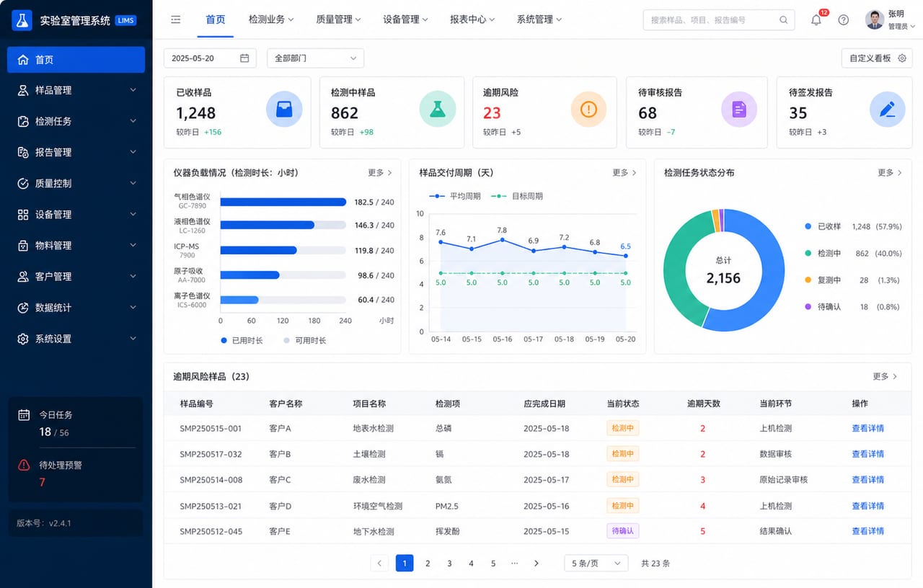The width and height of the screenshot is (923, 588).
Task: Click the 物料管理 sidebar icon
Action: pos(23,245)
